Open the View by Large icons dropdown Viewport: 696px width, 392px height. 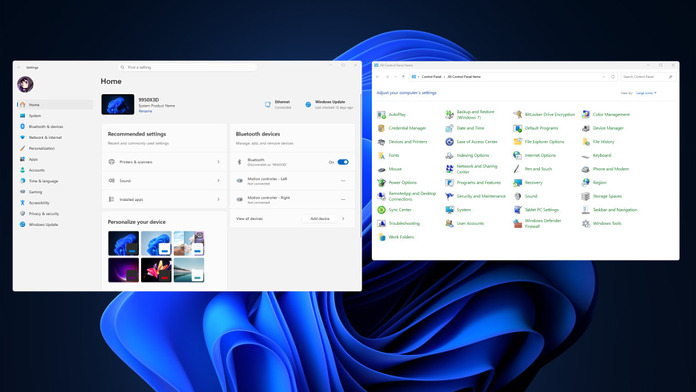646,93
